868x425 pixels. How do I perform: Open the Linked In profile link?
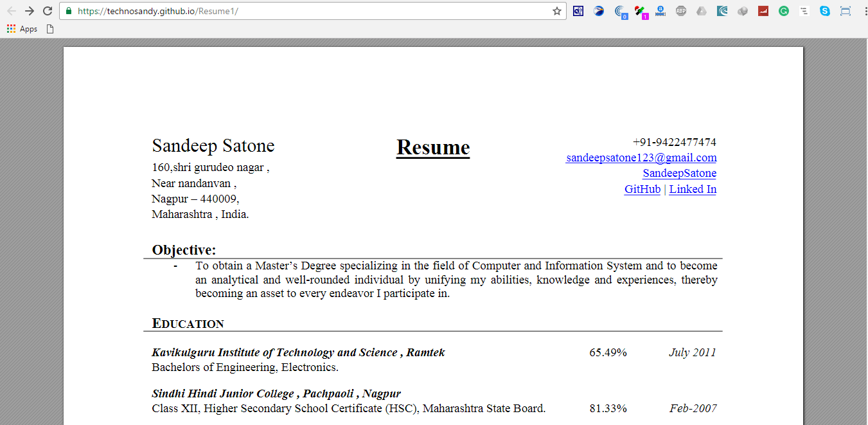[x=693, y=189]
